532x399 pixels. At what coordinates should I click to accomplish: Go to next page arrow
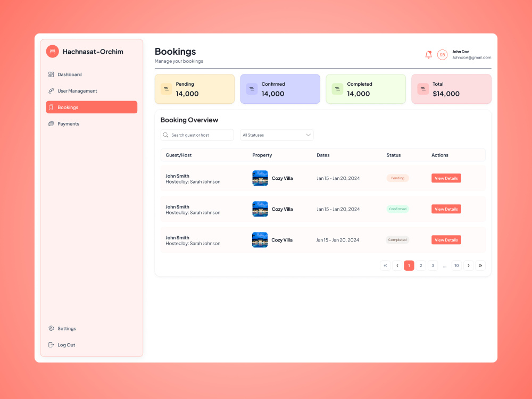pos(469,265)
